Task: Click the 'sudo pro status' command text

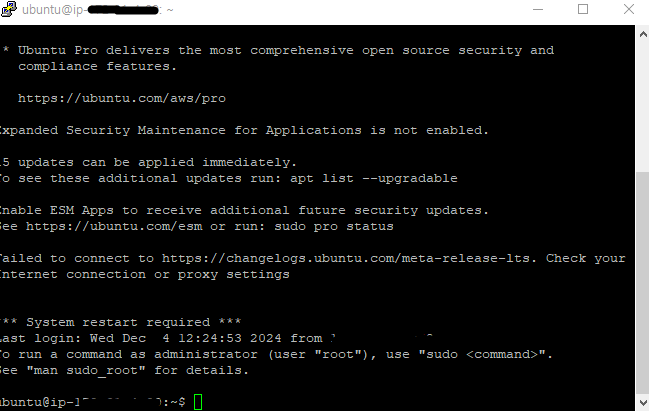Action: tap(334, 226)
